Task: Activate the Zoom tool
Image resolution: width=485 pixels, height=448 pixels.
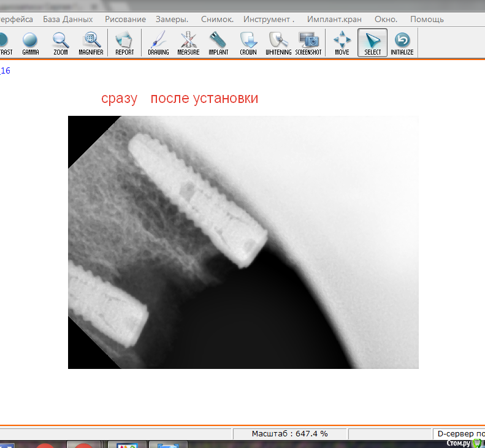Action: [x=60, y=43]
